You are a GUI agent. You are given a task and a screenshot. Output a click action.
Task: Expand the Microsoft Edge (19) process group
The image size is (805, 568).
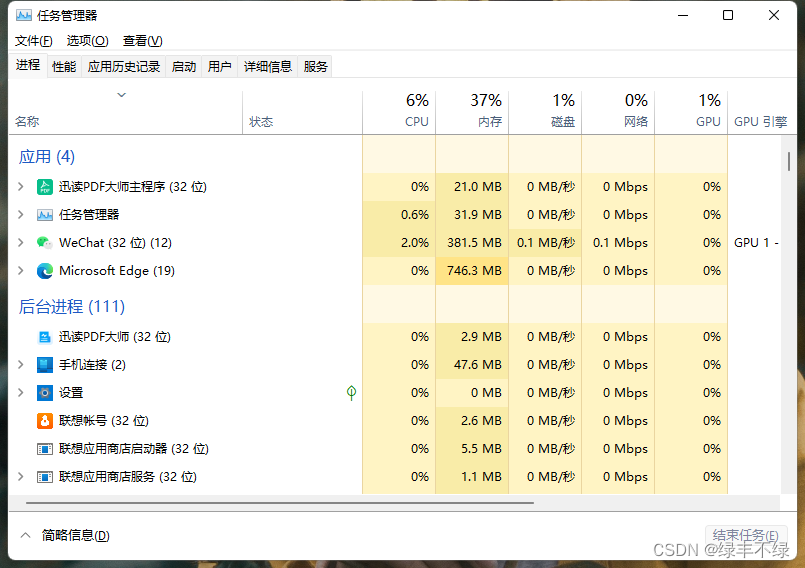(x=21, y=270)
